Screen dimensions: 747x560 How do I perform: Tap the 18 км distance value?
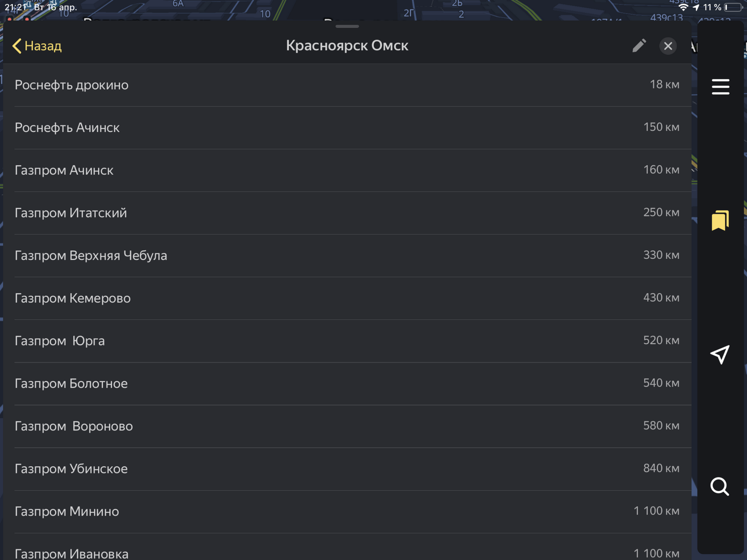coord(664,85)
